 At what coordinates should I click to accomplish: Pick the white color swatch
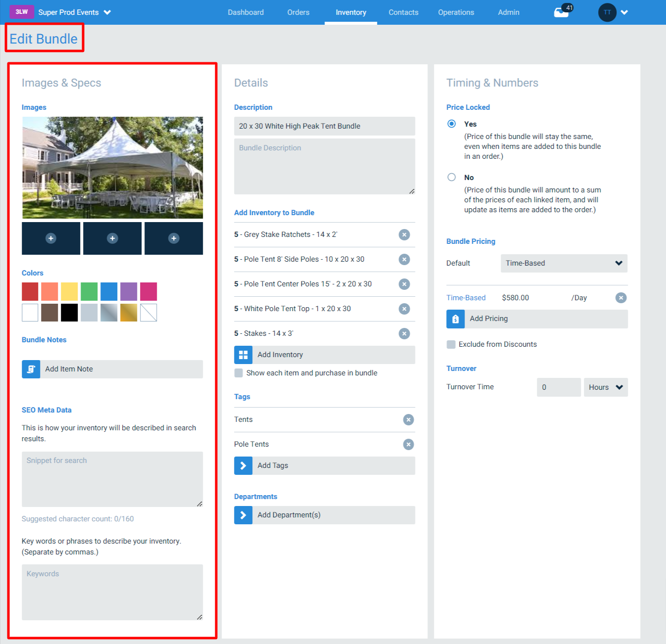30,313
